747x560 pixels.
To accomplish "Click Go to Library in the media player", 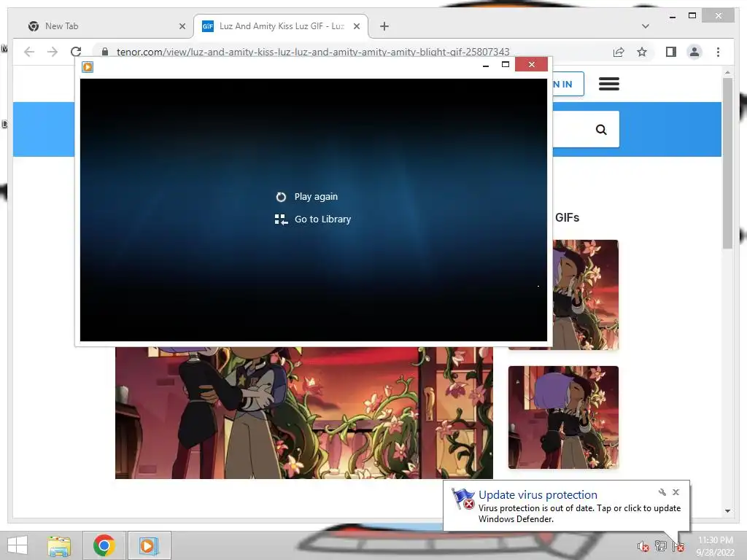I will pos(322,219).
